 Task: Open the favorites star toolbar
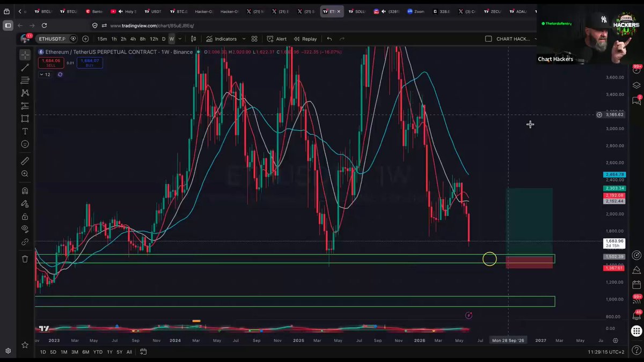click(x=25, y=345)
